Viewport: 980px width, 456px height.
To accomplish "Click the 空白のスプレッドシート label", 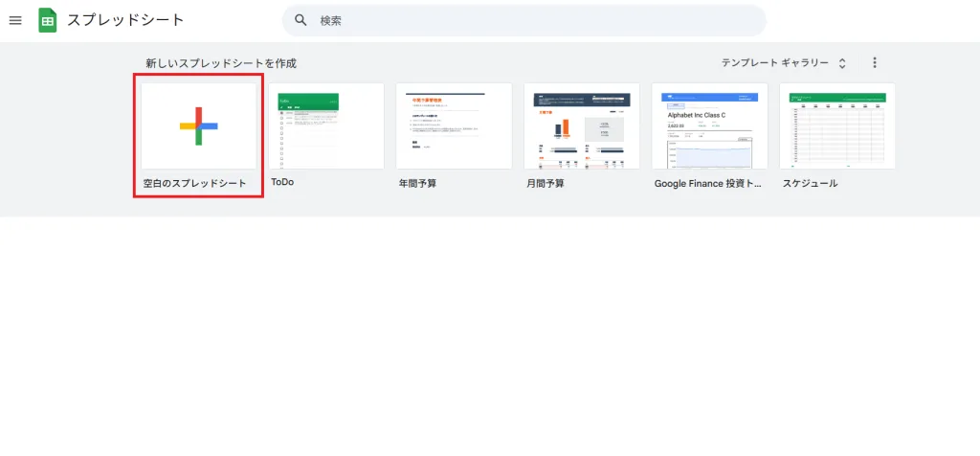I will click(194, 183).
